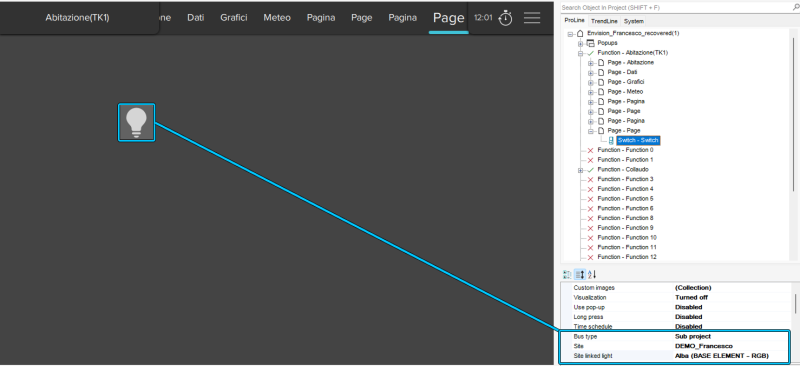Change Bus type value Sub project

pos(693,336)
